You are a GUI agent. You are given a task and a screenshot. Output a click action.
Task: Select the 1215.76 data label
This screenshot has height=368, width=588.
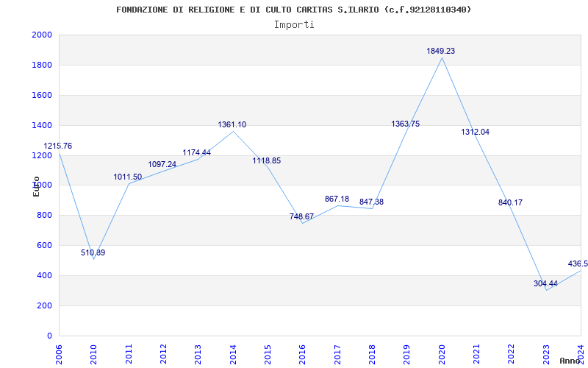pos(58,146)
